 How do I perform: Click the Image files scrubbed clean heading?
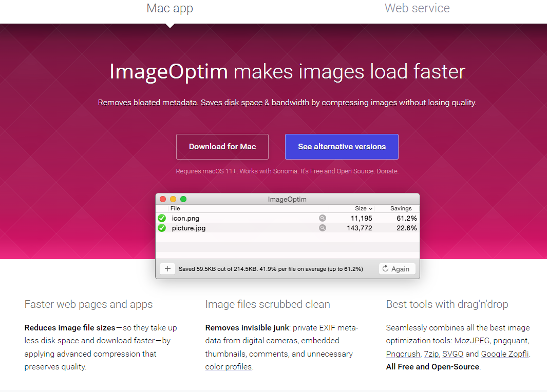point(268,304)
